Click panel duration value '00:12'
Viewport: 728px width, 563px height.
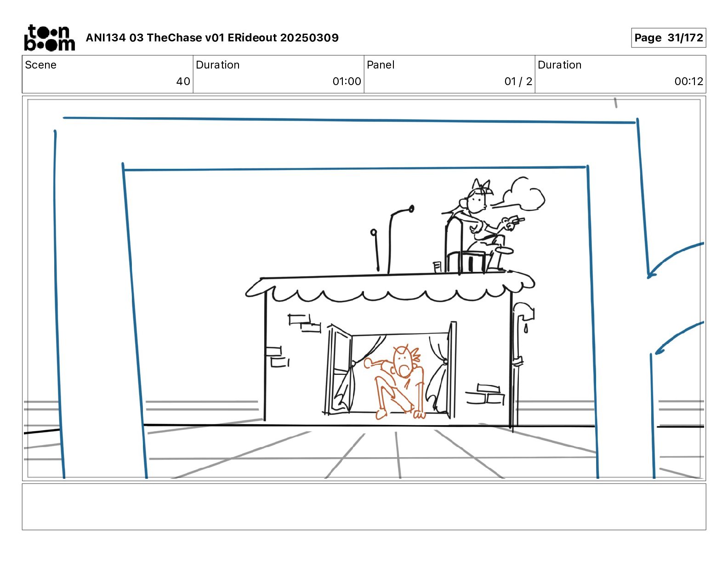689,81
